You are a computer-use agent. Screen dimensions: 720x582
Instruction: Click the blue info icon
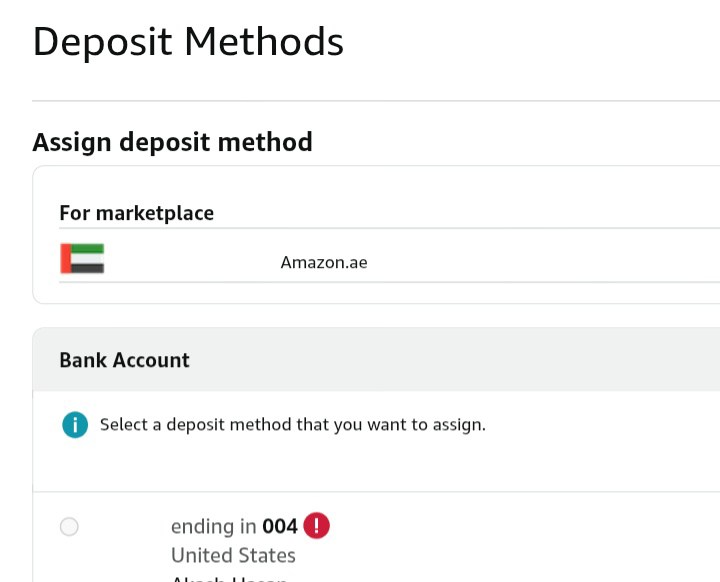coord(75,425)
